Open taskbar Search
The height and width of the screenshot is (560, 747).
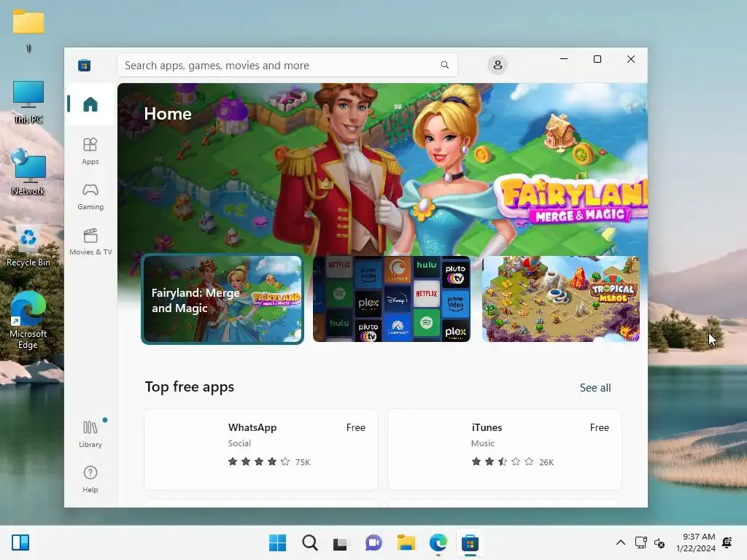(309, 542)
